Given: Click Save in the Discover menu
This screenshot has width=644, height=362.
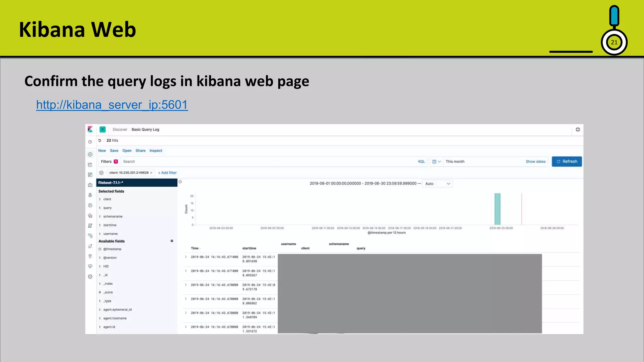Looking at the screenshot, I should [114, 151].
